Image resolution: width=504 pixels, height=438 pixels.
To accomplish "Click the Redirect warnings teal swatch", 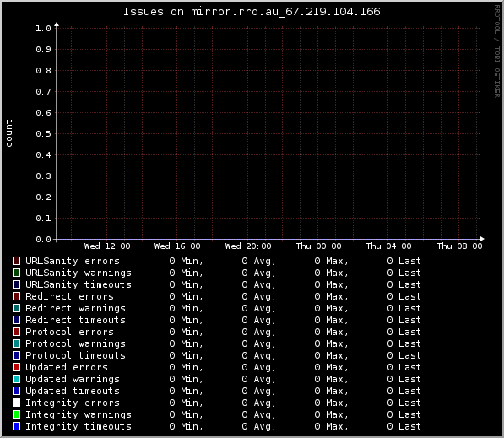I will tap(16, 308).
